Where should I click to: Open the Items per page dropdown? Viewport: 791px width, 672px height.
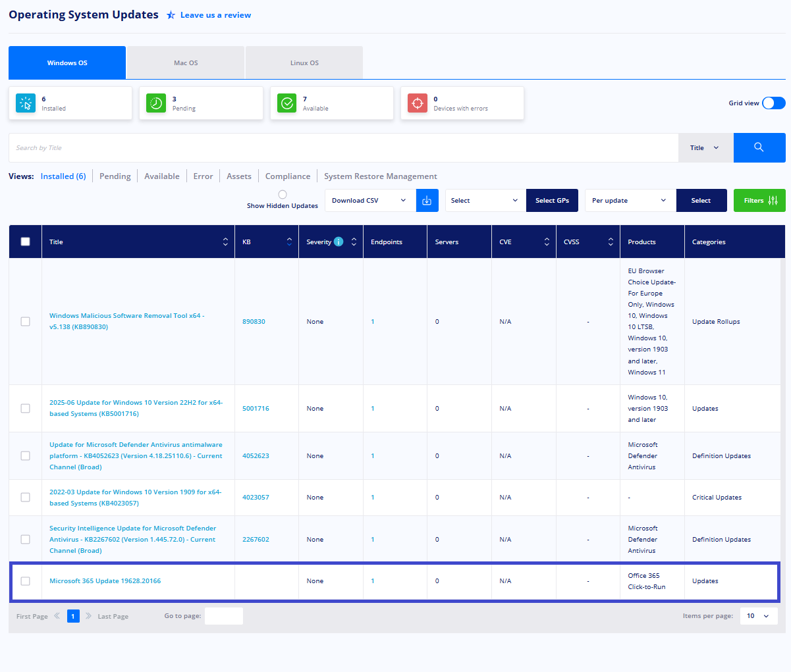759,616
